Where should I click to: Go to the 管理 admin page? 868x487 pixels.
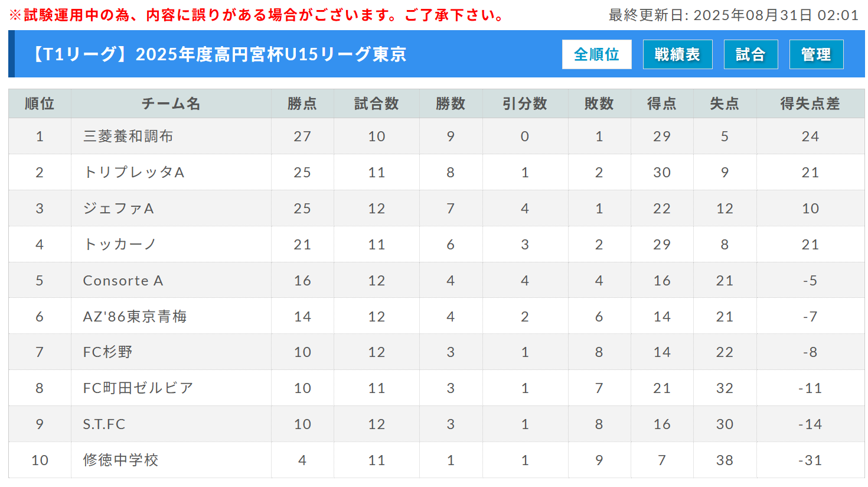pyautogui.click(x=816, y=54)
